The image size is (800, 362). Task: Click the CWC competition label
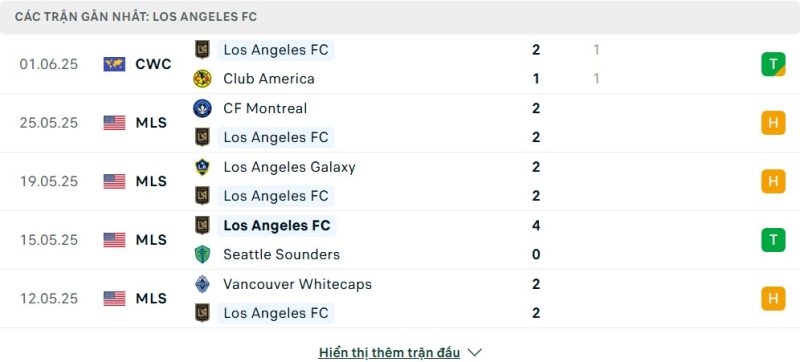tap(154, 64)
